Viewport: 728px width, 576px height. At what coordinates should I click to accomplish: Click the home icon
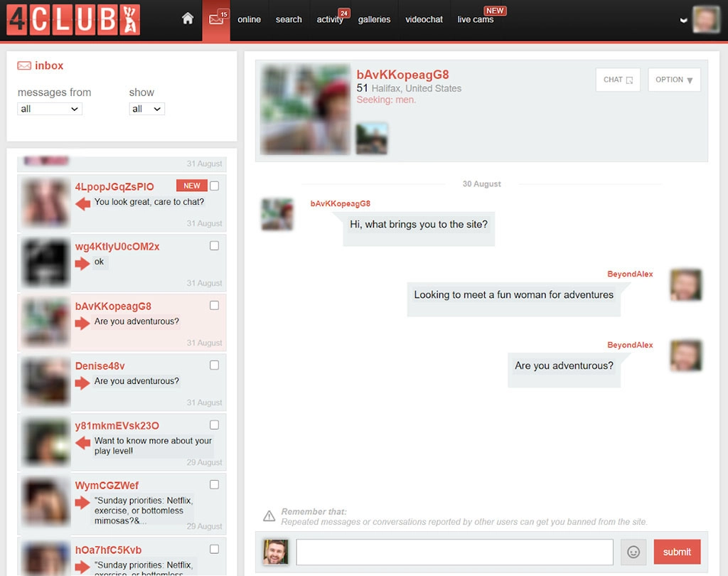[x=187, y=19]
